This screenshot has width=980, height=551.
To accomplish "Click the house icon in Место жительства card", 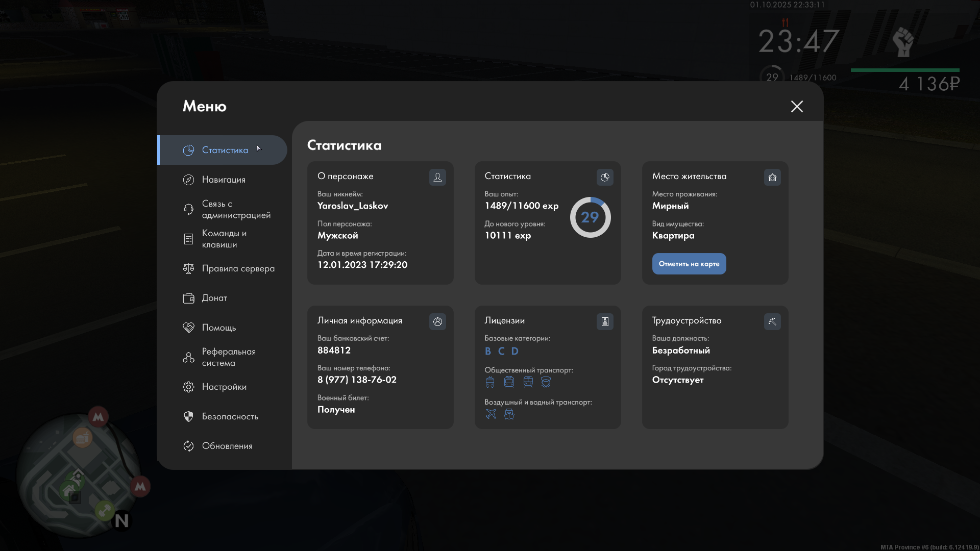I will (772, 177).
